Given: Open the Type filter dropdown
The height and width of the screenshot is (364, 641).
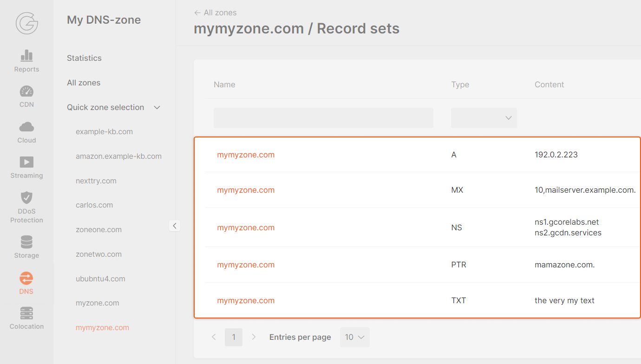Looking at the screenshot, I should (x=484, y=118).
